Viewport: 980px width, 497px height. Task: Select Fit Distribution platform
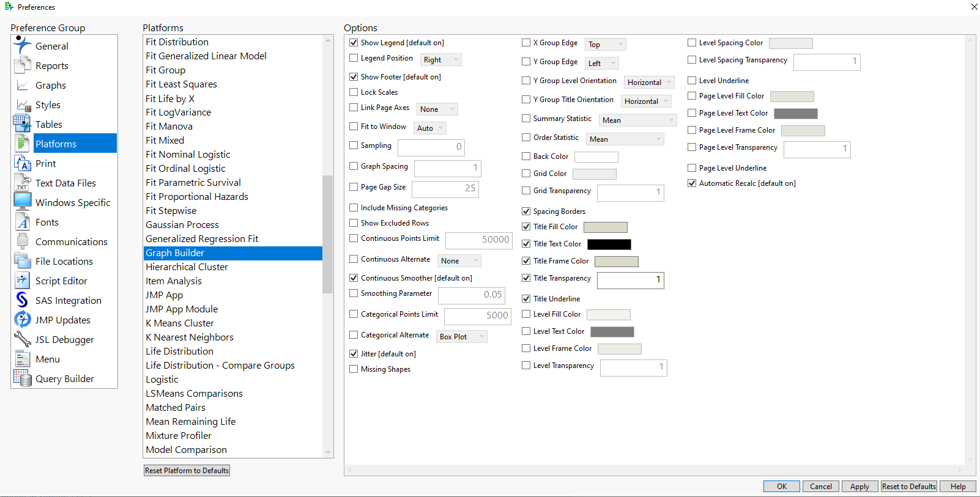click(232, 42)
